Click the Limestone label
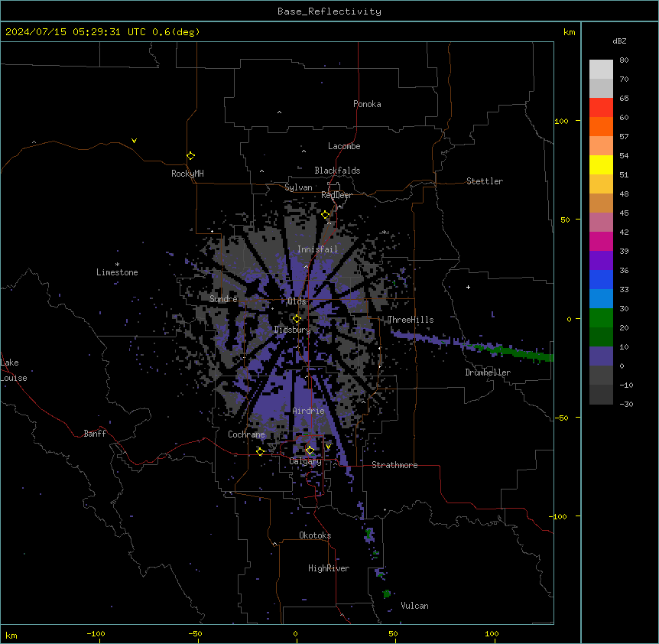The width and height of the screenshot is (659, 644). click(117, 272)
